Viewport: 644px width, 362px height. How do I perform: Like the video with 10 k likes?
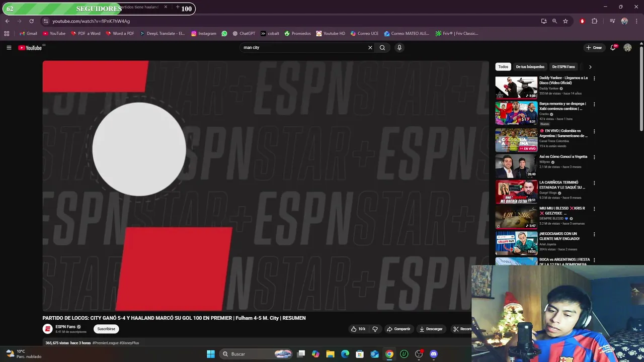click(x=358, y=329)
